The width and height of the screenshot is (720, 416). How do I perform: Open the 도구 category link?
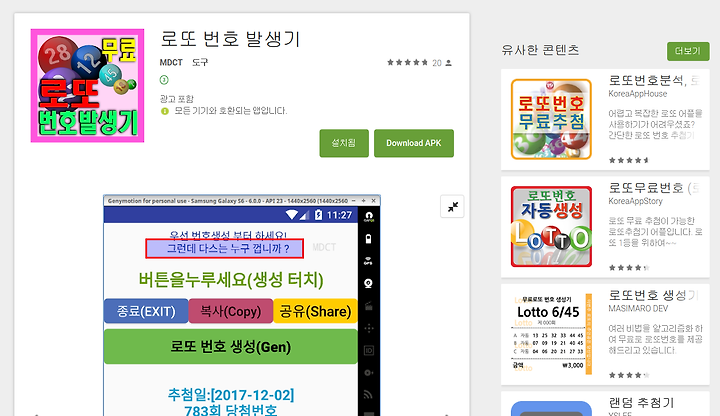click(x=200, y=62)
